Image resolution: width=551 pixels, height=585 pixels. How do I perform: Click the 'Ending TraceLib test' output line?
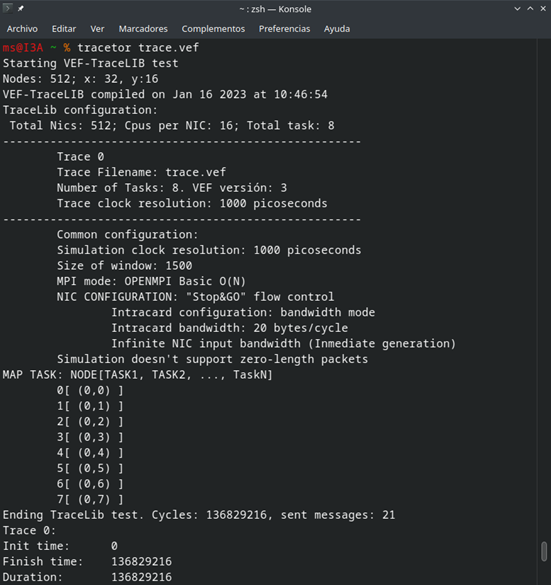(x=199, y=515)
